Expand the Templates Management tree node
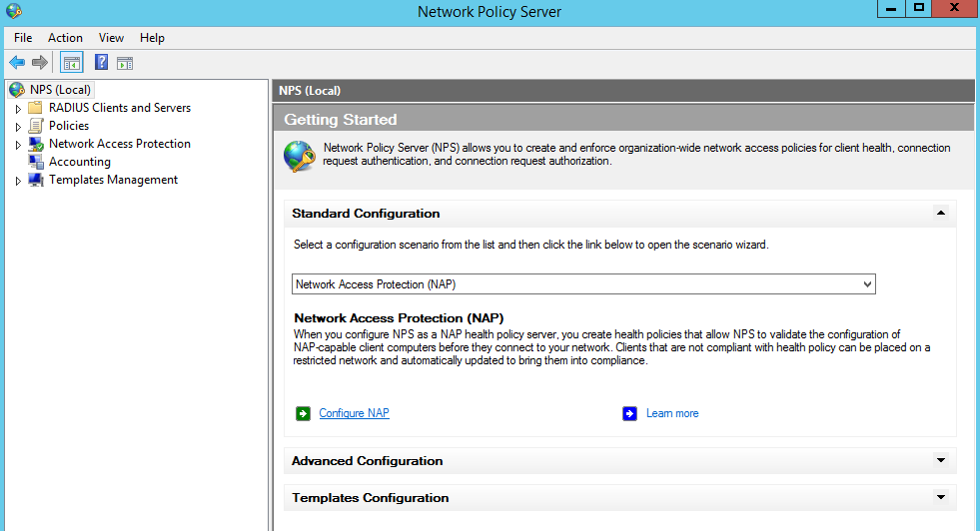The height and width of the screenshot is (531, 980). [18, 182]
